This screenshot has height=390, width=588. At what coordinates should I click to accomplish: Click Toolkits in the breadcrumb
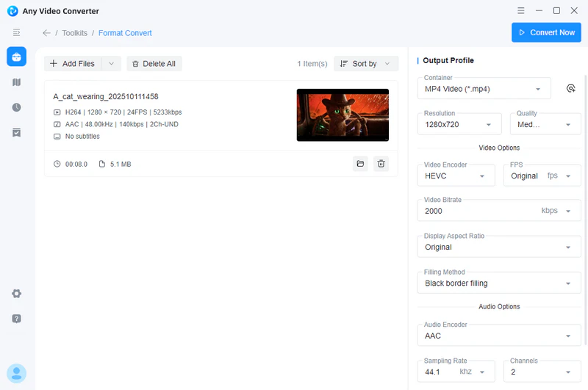pyautogui.click(x=74, y=33)
